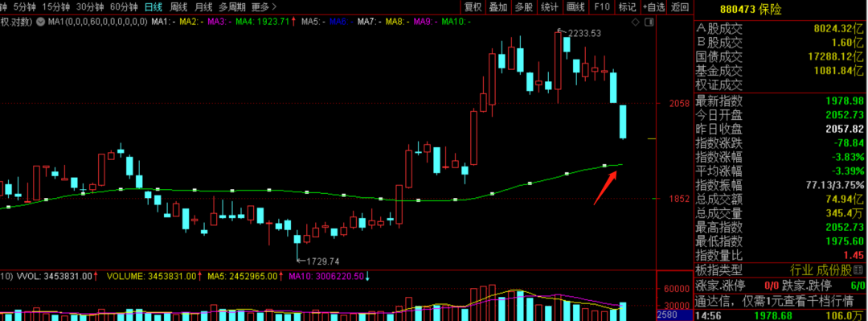Image resolution: width=868 pixels, height=321 pixels.
Task: Open F10 company info
Action: 602,7
